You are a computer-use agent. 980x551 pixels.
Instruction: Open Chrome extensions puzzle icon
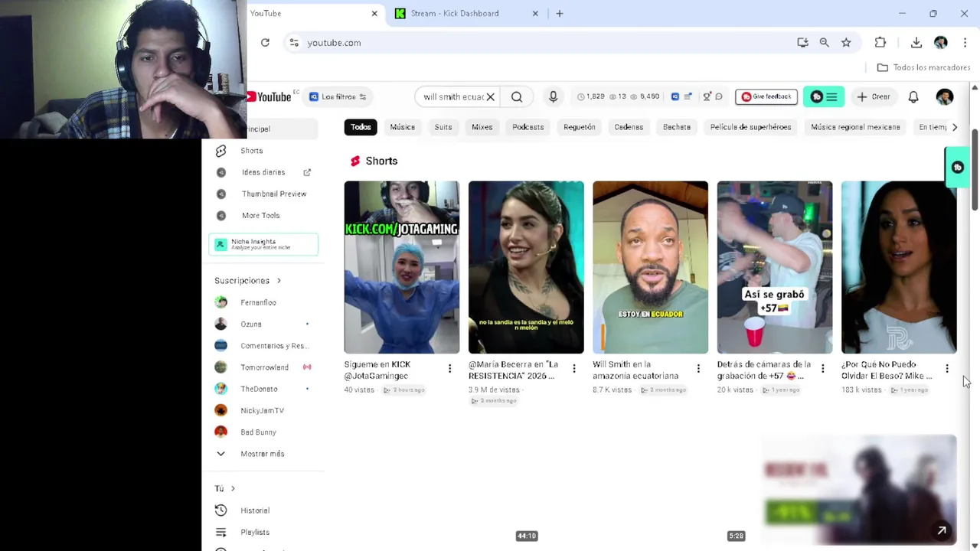tap(880, 43)
